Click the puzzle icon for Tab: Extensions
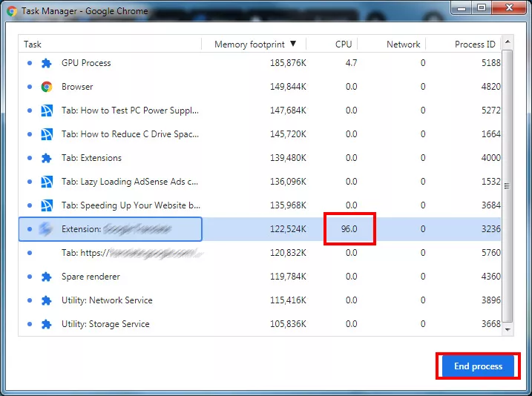 tap(47, 158)
